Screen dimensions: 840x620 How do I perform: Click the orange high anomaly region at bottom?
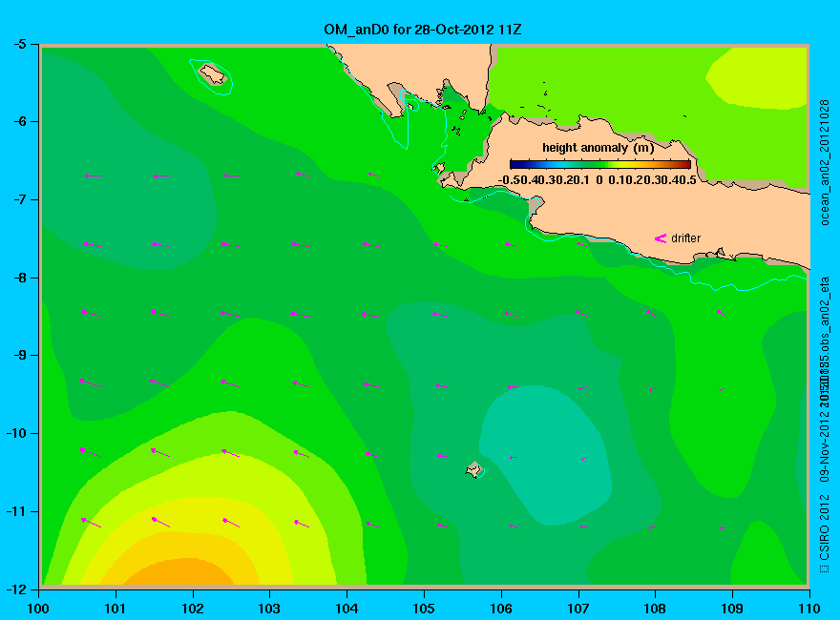click(x=179, y=573)
